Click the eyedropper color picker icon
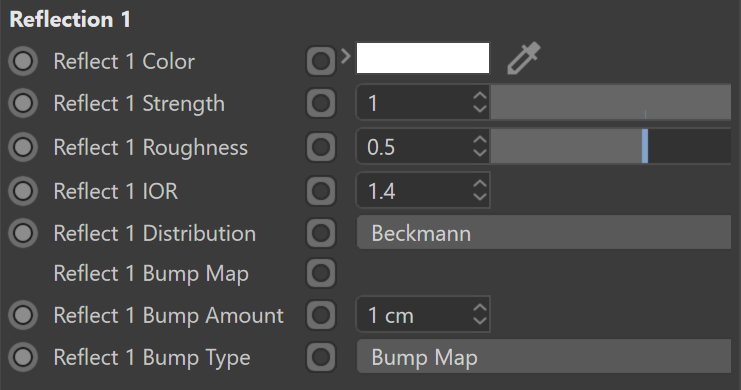 pyautogui.click(x=524, y=58)
